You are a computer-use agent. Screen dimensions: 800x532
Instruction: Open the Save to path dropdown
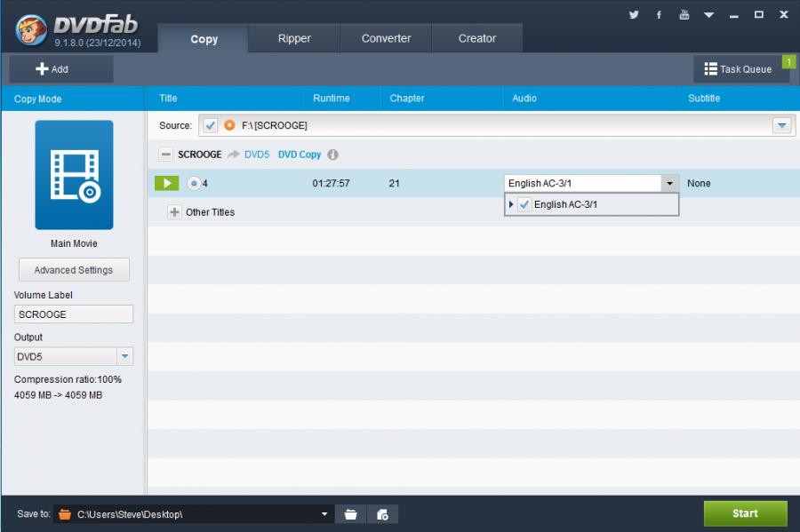pyautogui.click(x=324, y=513)
